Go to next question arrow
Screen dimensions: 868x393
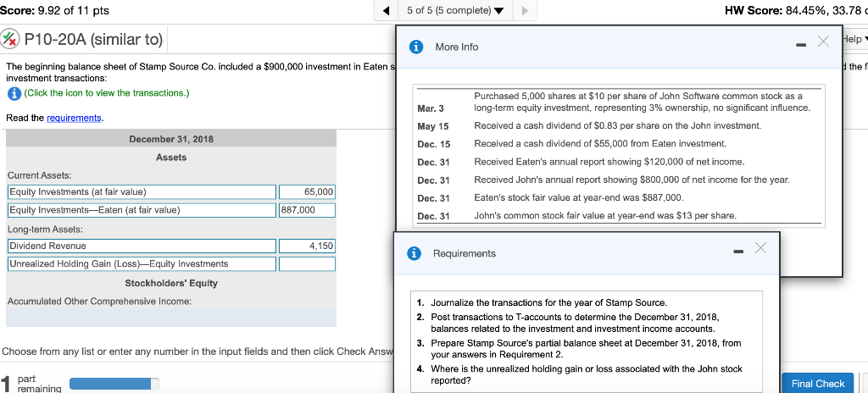[525, 10]
